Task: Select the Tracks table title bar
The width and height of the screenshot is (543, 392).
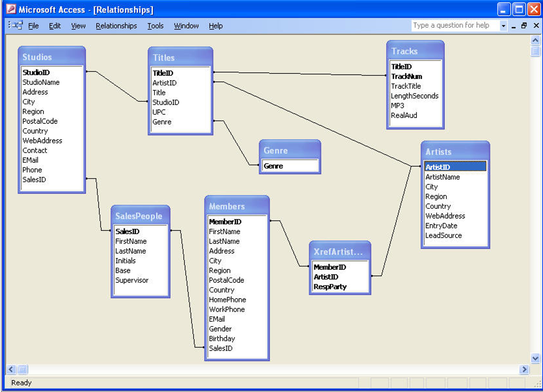Action: click(x=415, y=51)
